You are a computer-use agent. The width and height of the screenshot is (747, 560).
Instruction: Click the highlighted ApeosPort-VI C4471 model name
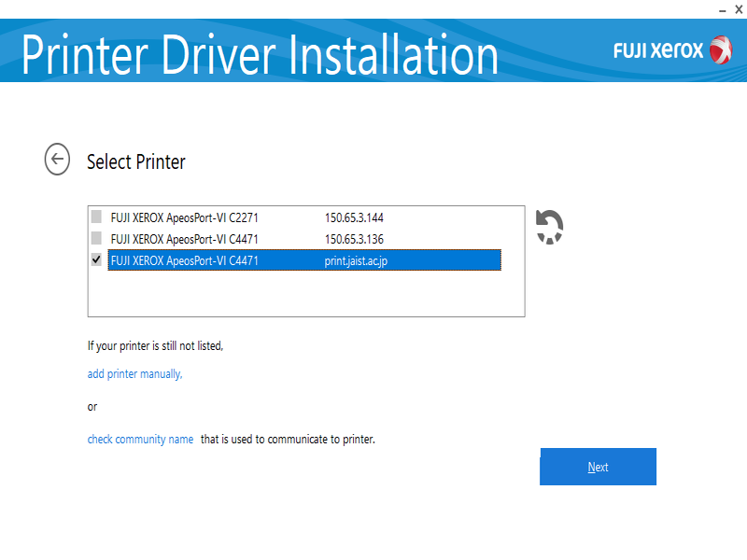184,261
